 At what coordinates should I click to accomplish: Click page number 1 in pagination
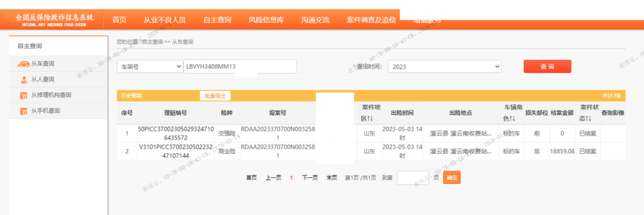pos(291,177)
